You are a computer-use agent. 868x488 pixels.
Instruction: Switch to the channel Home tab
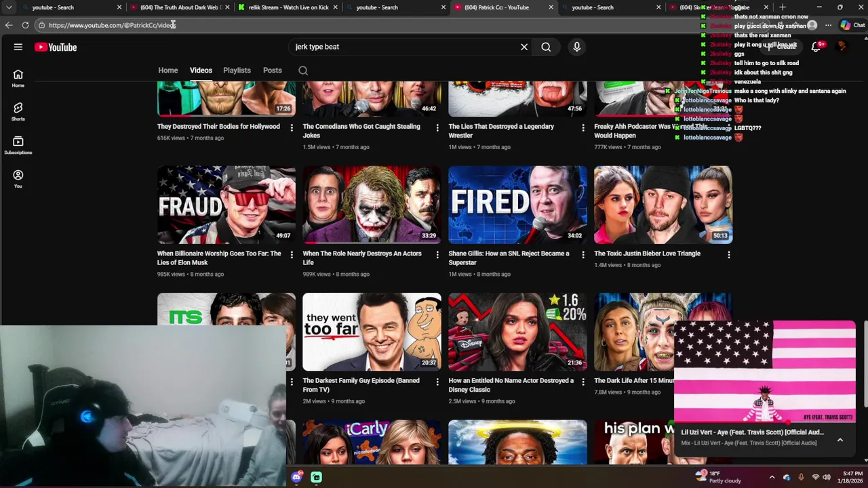(168, 70)
